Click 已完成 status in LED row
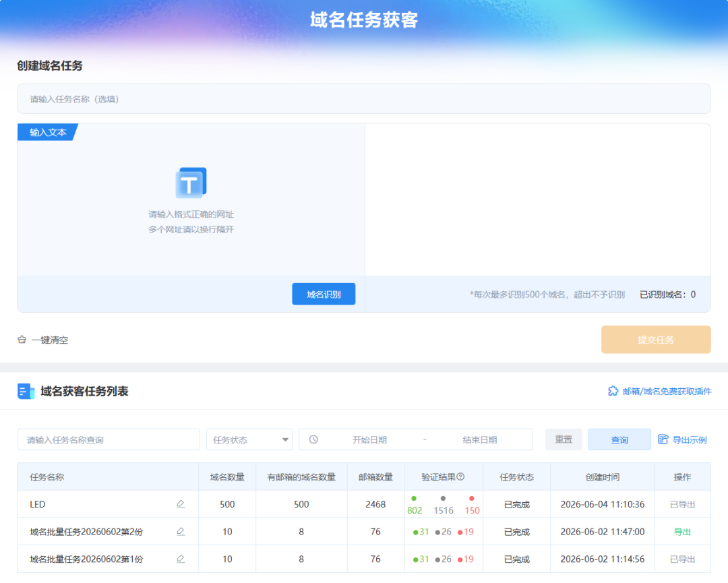The width and height of the screenshot is (728, 583). [516, 505]
